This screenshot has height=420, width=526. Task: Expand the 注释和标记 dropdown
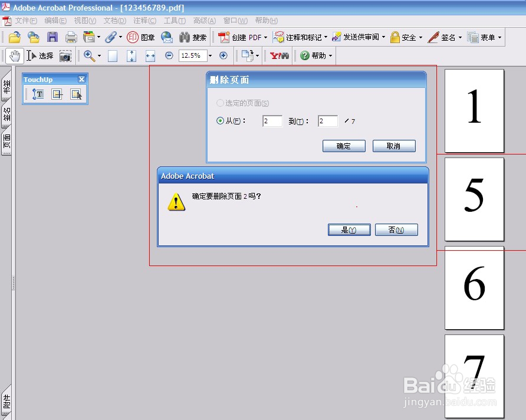pyautogui.click(x=326, y=37)
